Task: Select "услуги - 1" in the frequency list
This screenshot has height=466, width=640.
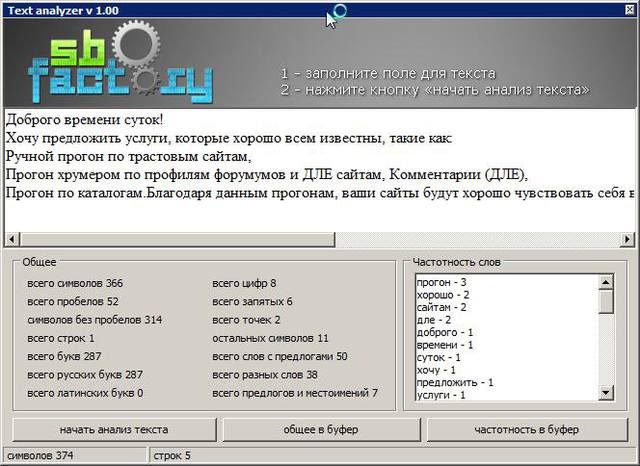Action: click(442, 394)
